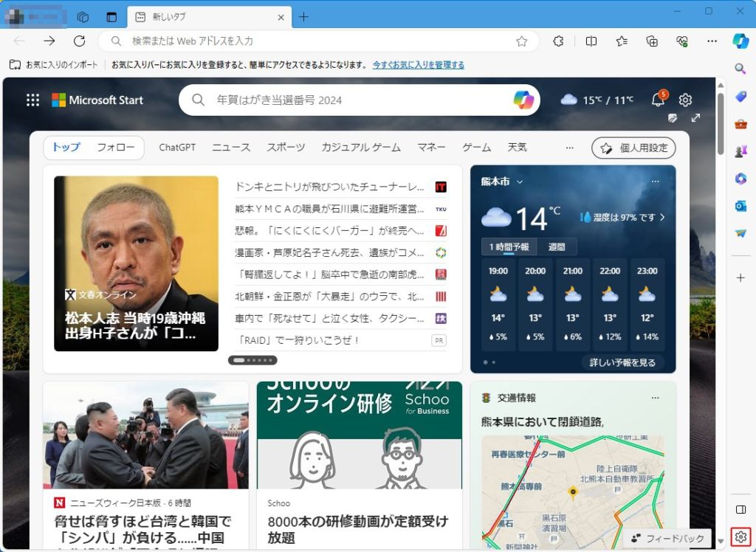The height and width of the screenshot is (552, 756).
Task: Expand more feed categories with the ellipsis
Action: click(569, 148)
